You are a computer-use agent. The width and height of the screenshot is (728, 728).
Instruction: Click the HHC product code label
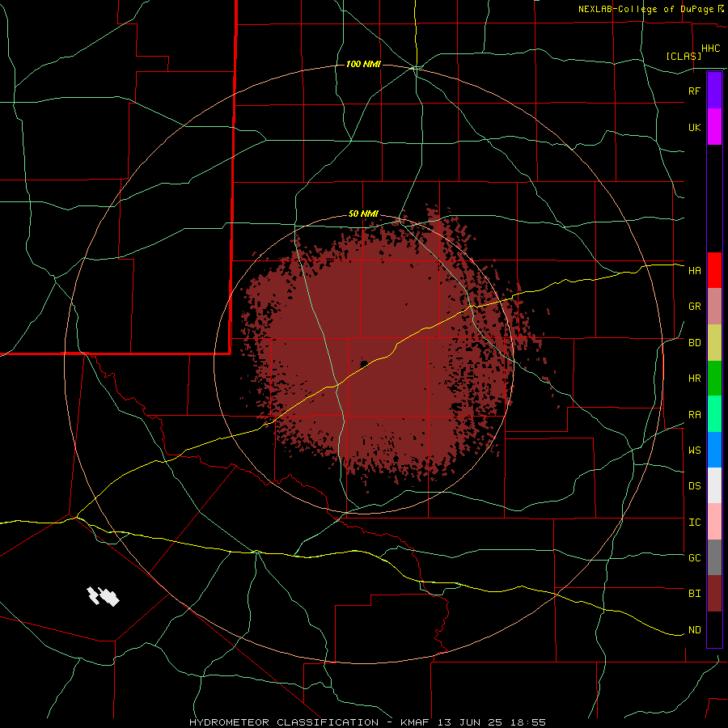[710, 49]
